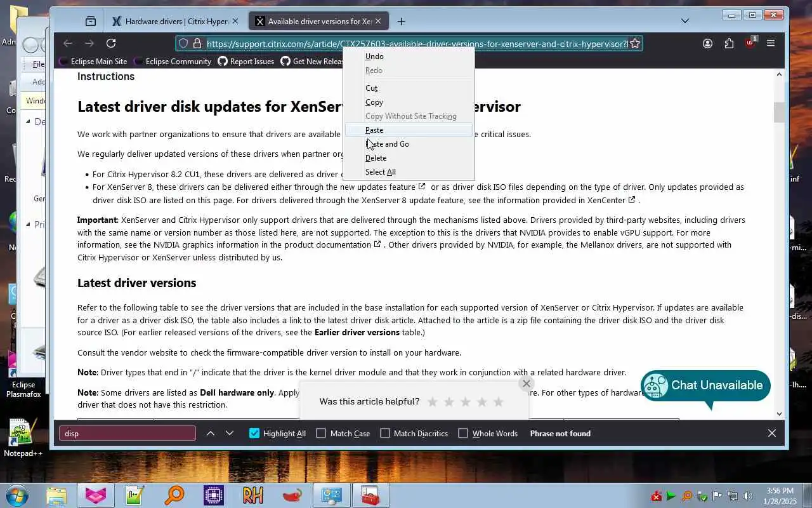The image size is (812, 508).
Task: Open the Notepad++ desktop shortcut
Action: [23, 438]
